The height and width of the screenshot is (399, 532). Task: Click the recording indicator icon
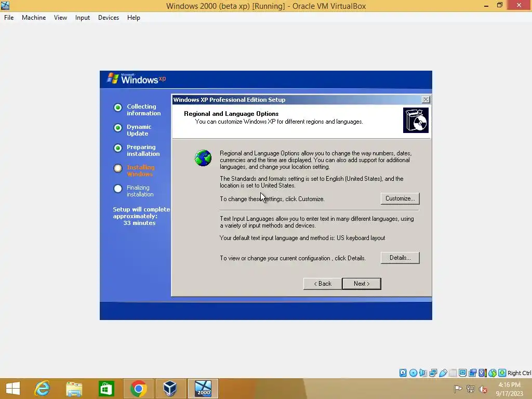coord(472,373)
